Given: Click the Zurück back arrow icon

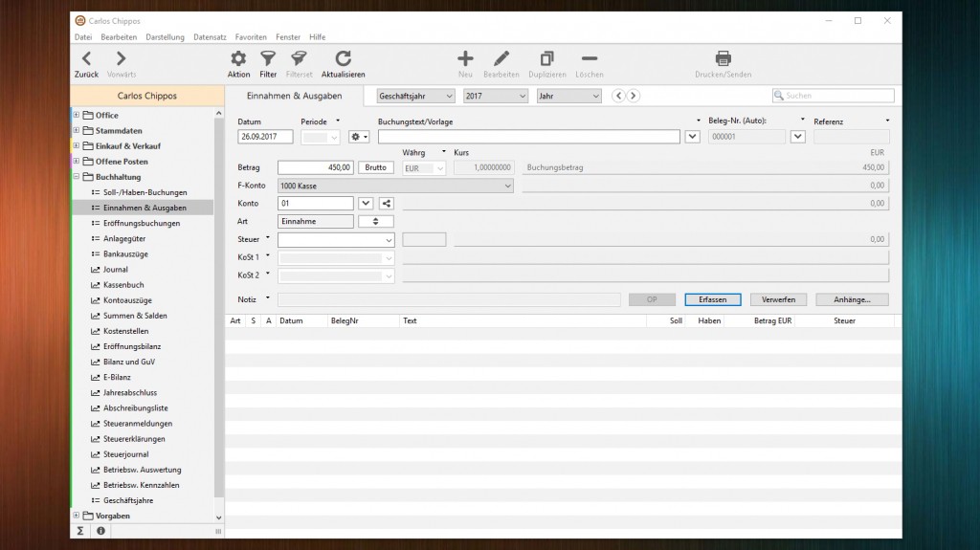Looking at the screenshot, I should 86,59.
